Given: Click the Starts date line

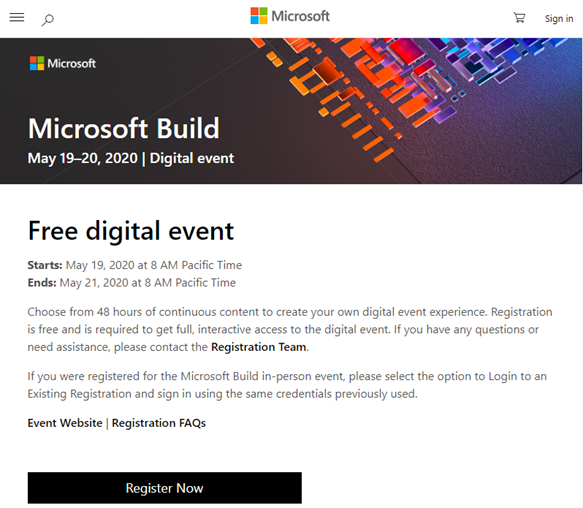Looking at the screenshot, I should point(135,265).
